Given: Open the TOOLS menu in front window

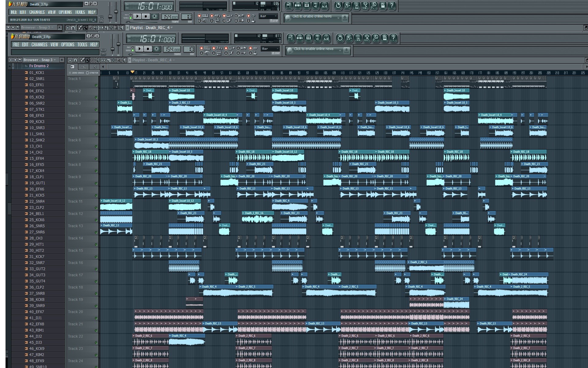Looking at the screenshot, I should (82, 44).
